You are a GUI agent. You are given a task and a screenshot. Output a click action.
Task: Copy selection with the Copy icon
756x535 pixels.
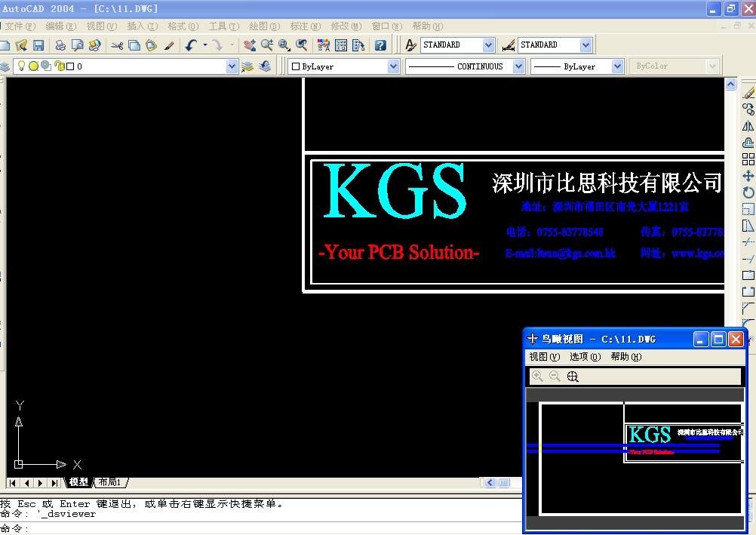click(x=134, y=45)
